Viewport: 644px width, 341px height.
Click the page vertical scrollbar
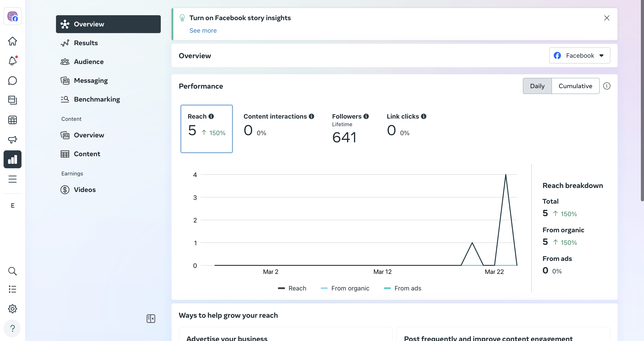click(x=642, y=100)
